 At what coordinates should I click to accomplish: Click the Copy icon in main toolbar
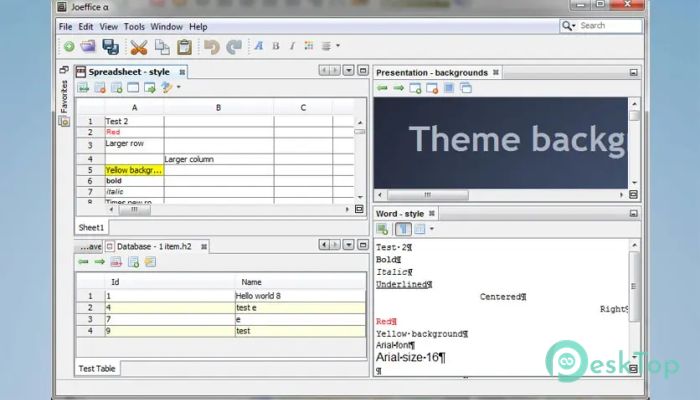coord(162,47)
